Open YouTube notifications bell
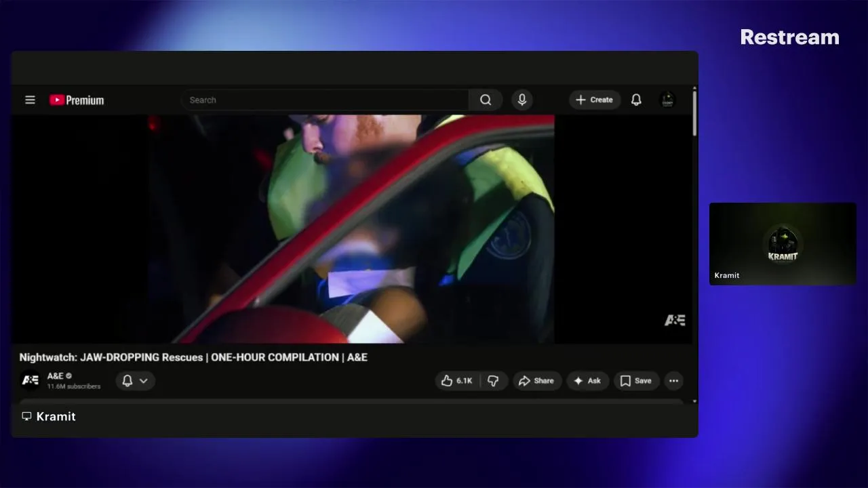The height and width of the screenshot is (488, 868). (636, 100)
